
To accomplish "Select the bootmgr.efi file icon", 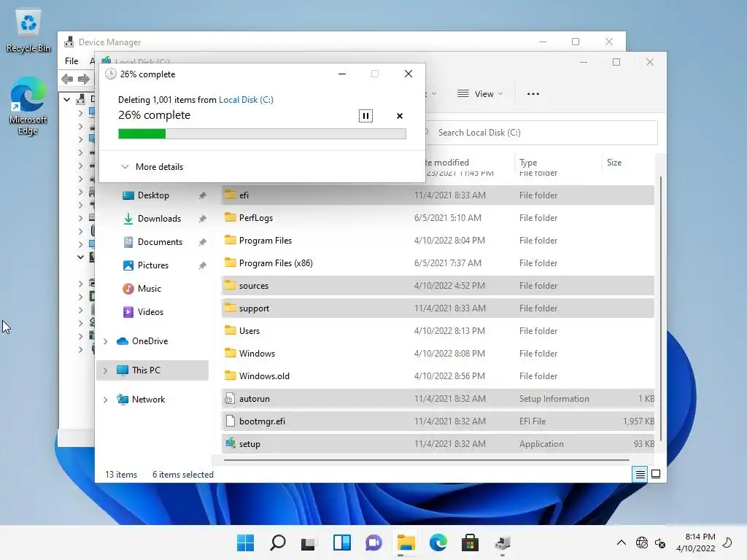I will [230, 421].
